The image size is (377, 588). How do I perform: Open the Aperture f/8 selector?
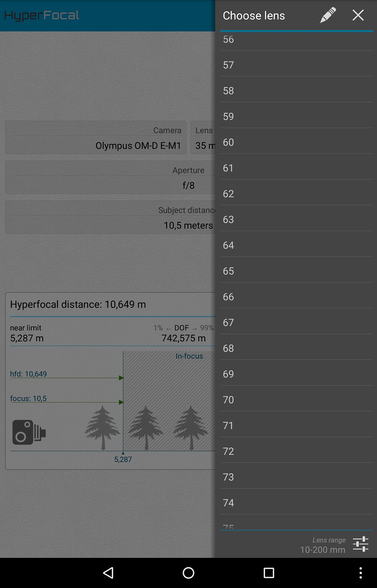110,178
